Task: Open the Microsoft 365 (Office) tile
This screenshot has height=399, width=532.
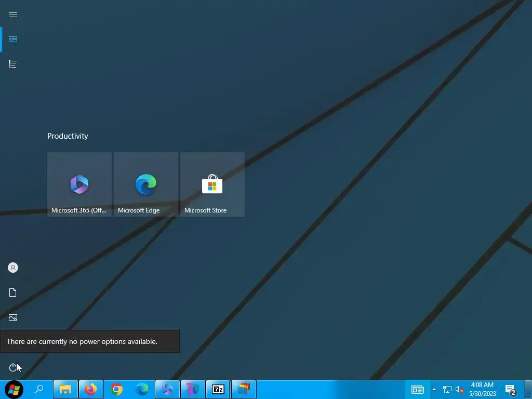Action: tap(79, 184)
